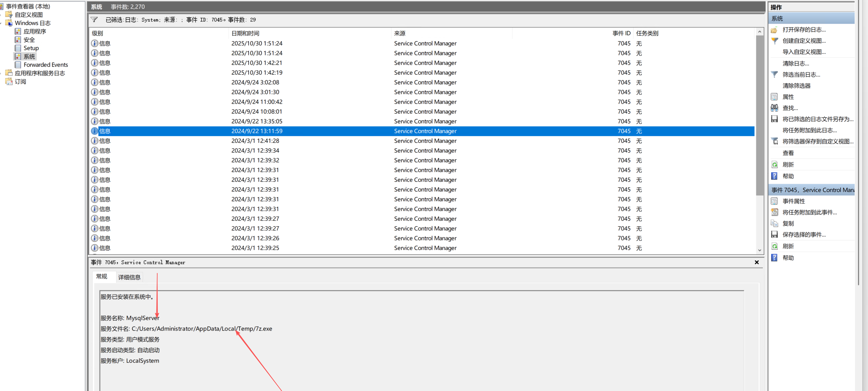The width and height of the screenshot is (868, 391).
Task: Open the 查看 submenu in actions
Action: (788, 153)
